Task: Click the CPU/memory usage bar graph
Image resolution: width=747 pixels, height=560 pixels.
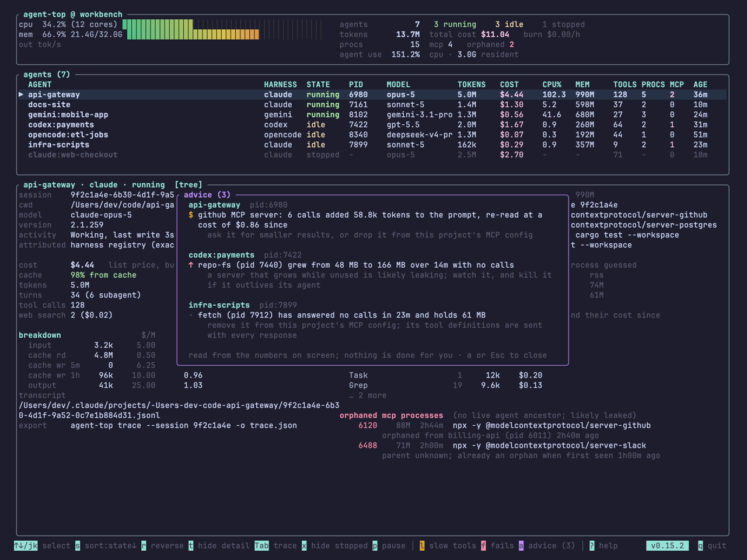Action: [222, 30]
